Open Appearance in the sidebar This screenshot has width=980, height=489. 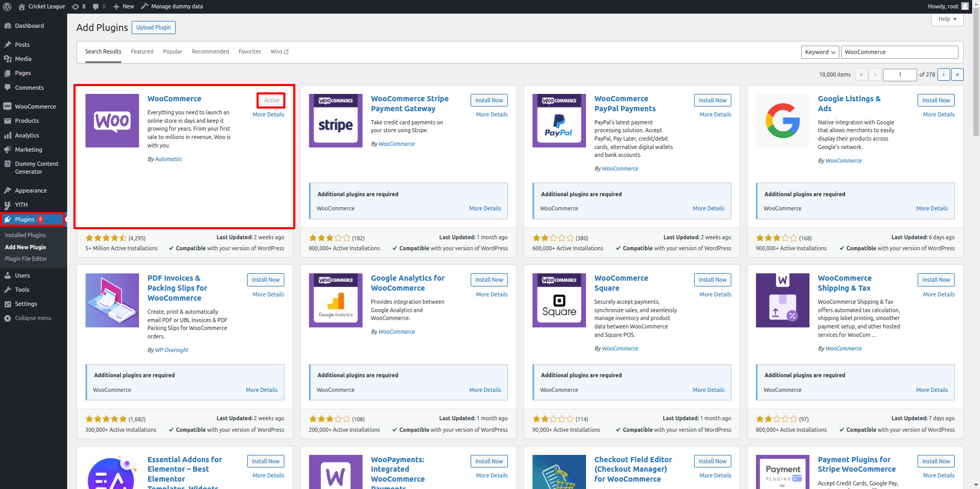[x=30, y=190]
